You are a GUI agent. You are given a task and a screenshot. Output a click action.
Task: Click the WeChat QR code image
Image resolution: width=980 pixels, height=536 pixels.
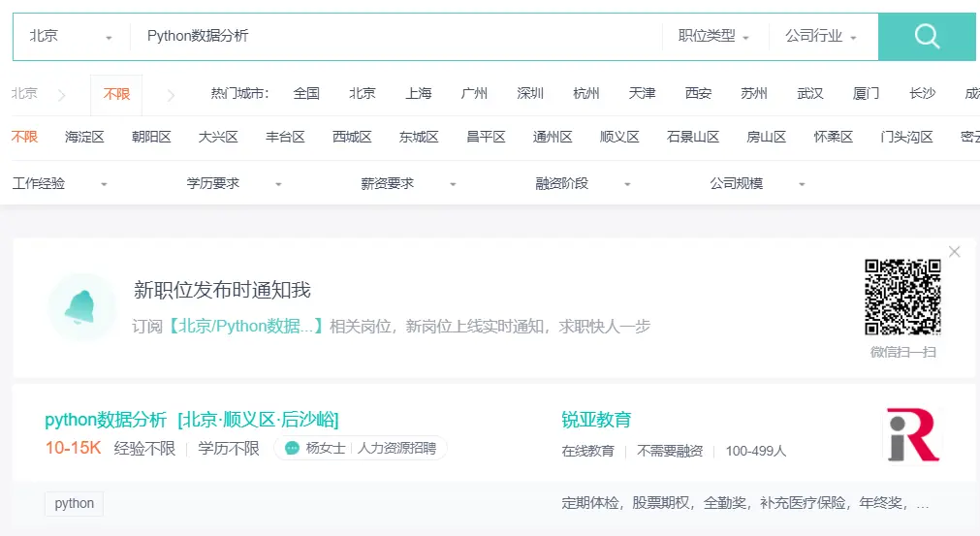902,298
